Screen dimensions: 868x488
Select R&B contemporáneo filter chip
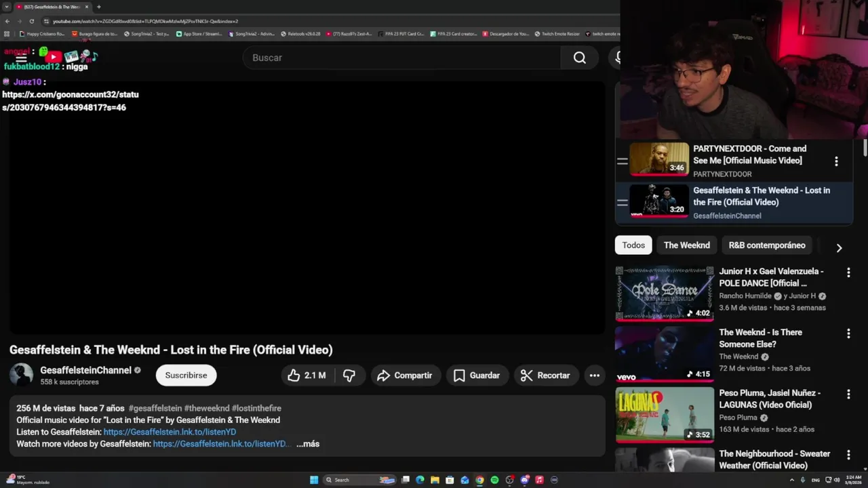tap(767, 245)
